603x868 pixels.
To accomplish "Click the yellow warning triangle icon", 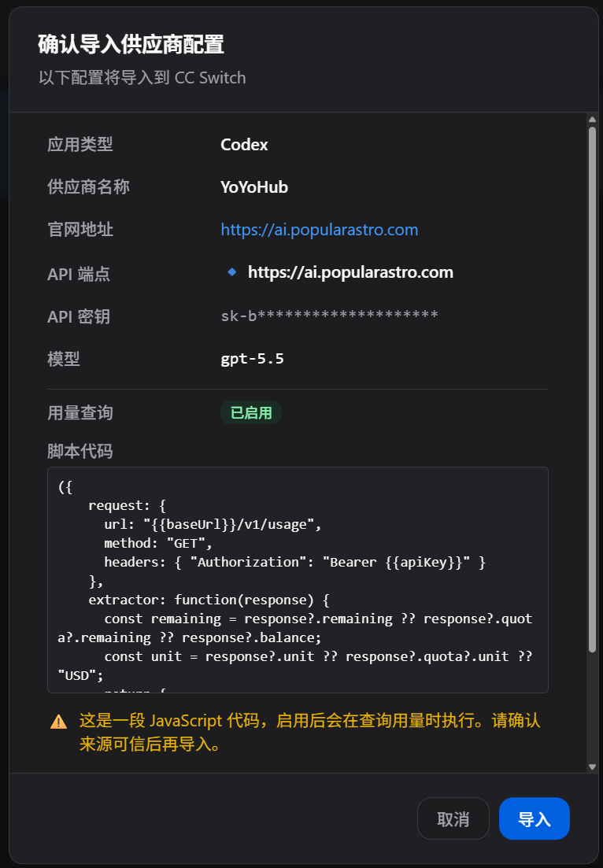I will [59, 722].
